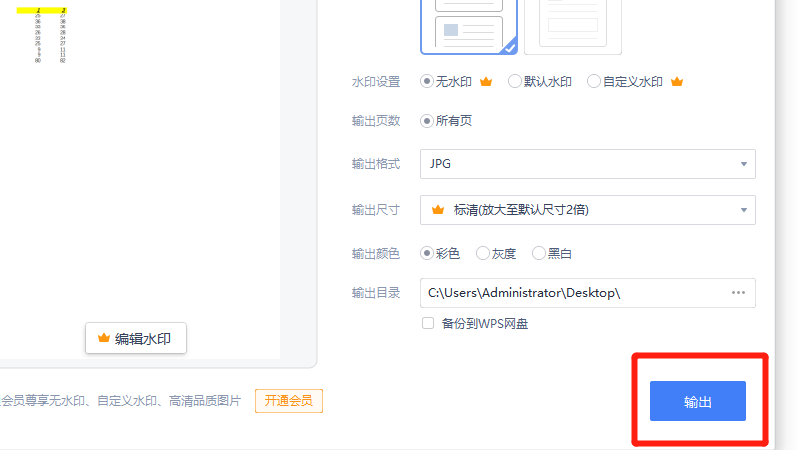The width and height of the screenshot is (800, 450).
Task: Click the document page preview with yellow highlight
Action: click(x=50, y=35)
